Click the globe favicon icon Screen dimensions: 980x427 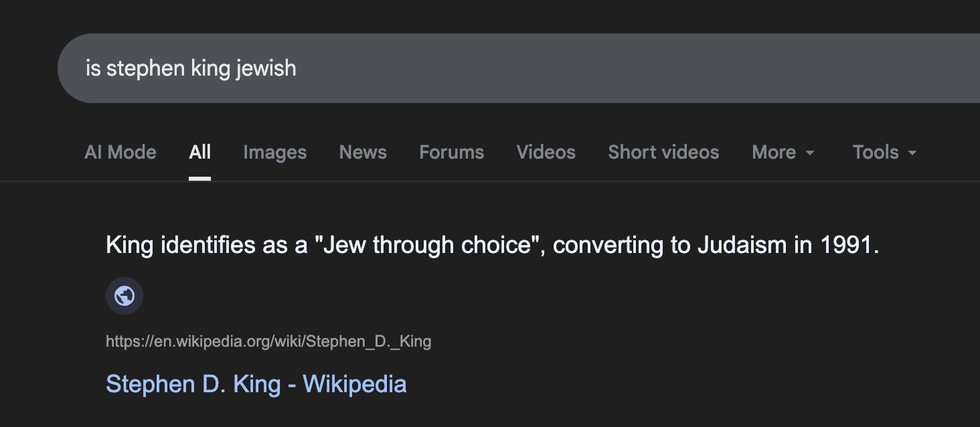(125, 296)
